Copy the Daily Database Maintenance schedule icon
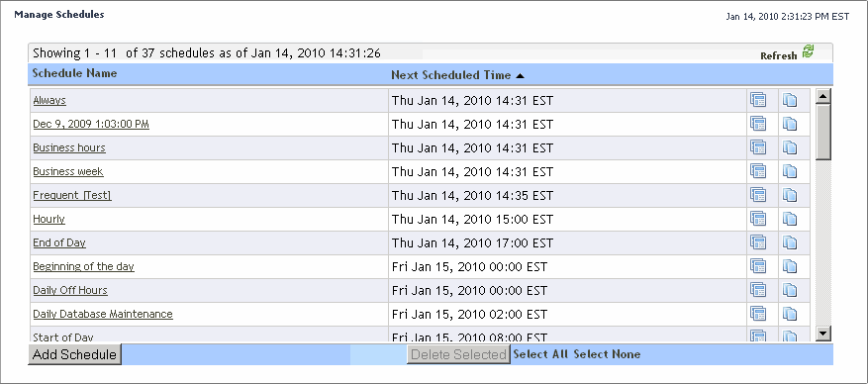 click(x=790, y=315)
